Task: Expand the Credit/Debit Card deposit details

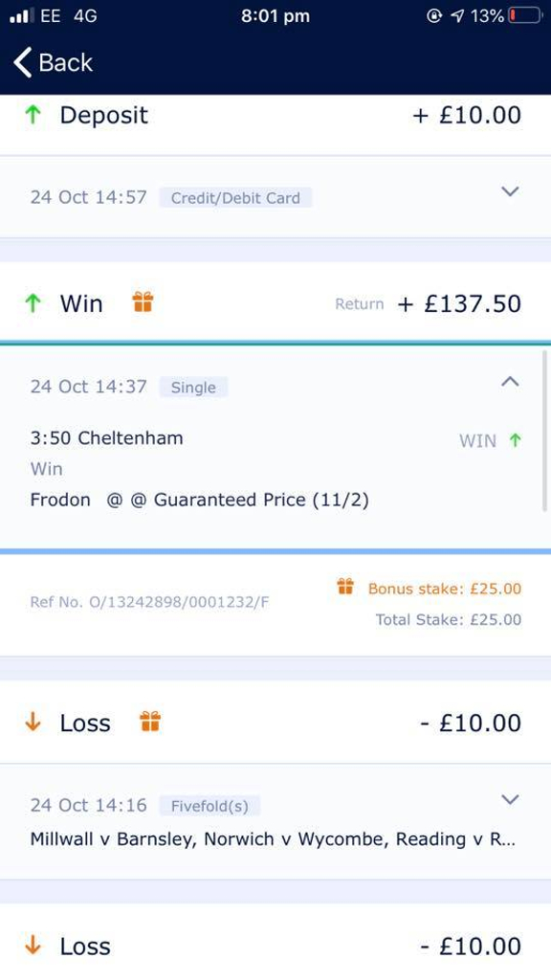Action: (x=511, y=191)
